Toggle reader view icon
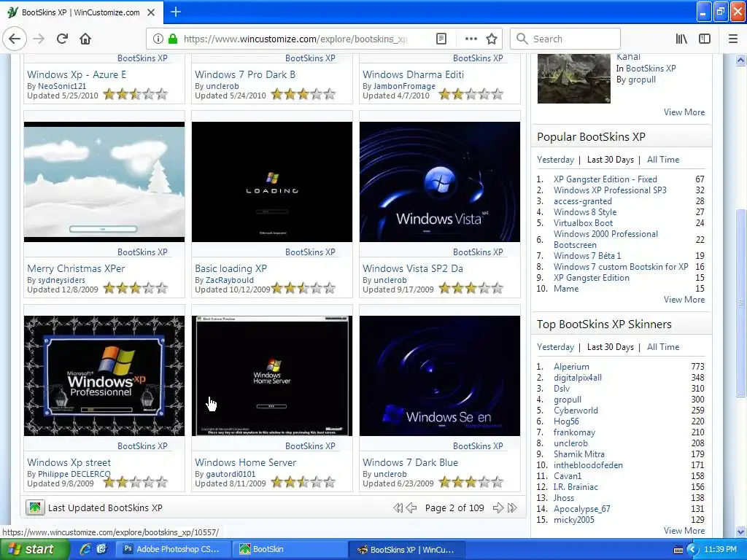747x560 pixels. [x=441, y=39]
